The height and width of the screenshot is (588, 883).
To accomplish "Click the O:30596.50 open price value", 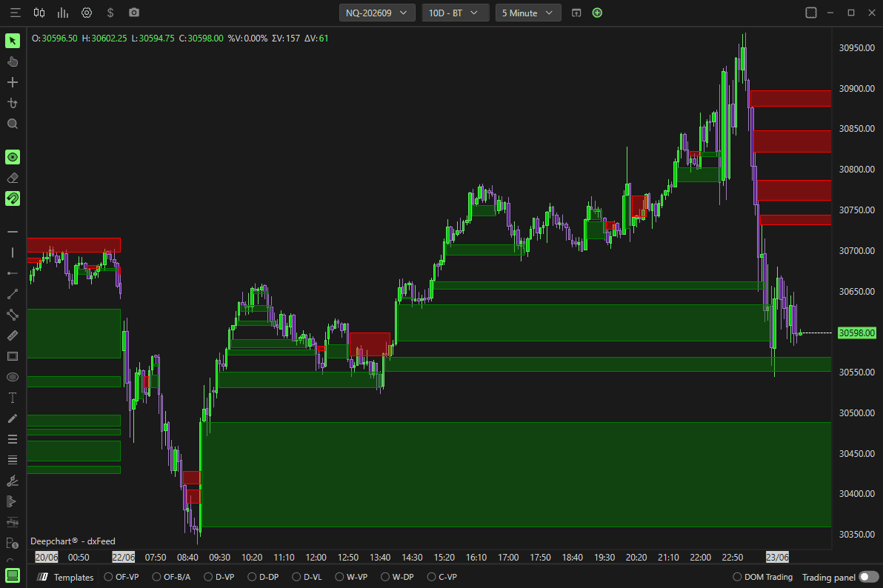I will [54, 39].
